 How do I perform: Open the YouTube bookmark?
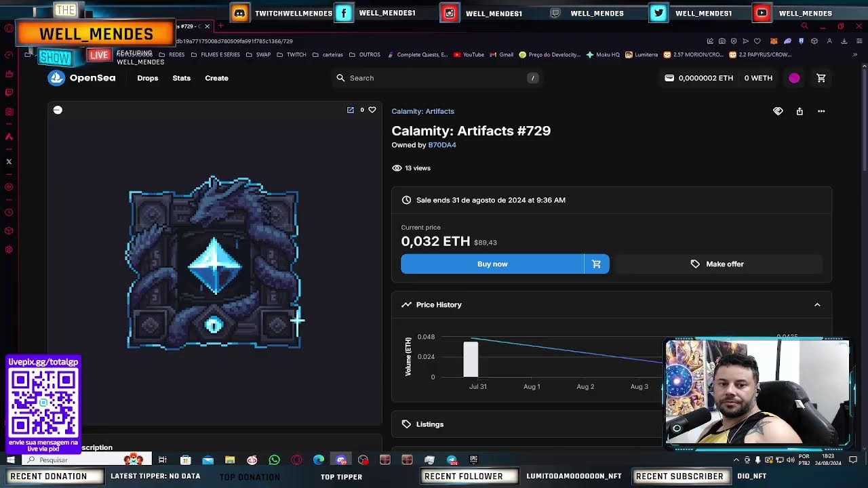[469, 55]
